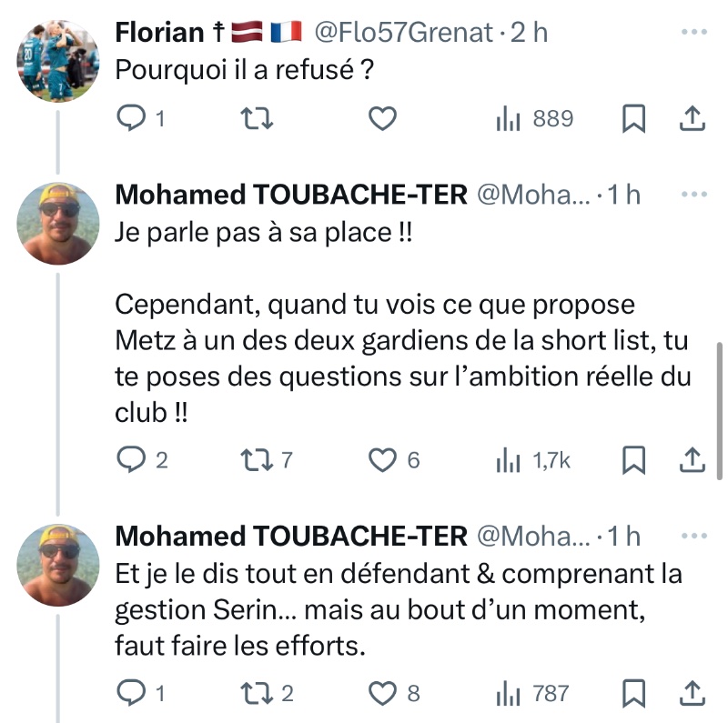Bookmark the tweet with 1,7k views

click(633, 461)
